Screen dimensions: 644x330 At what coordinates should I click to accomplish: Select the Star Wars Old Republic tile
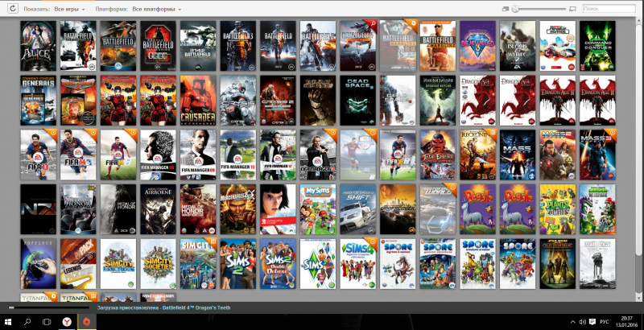coord(557,264)
